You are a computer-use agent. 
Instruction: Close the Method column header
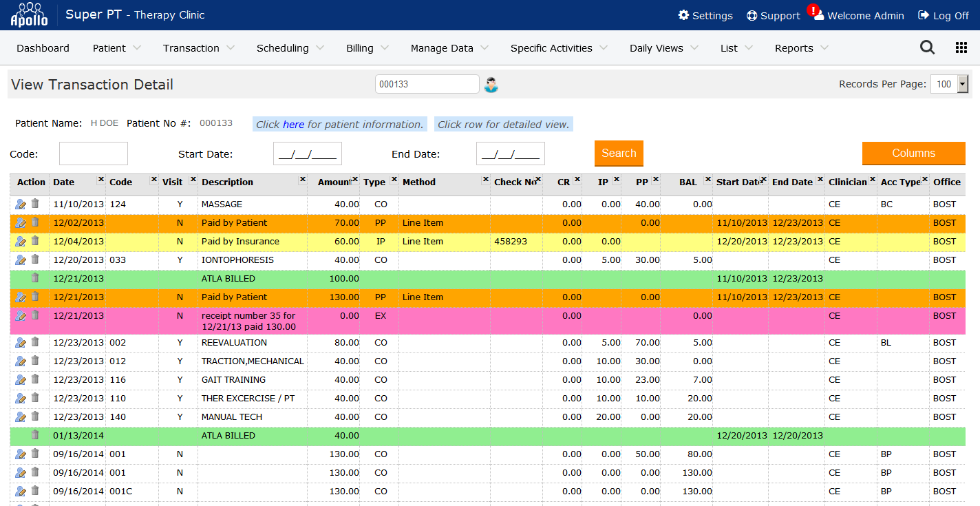[484, 179]
